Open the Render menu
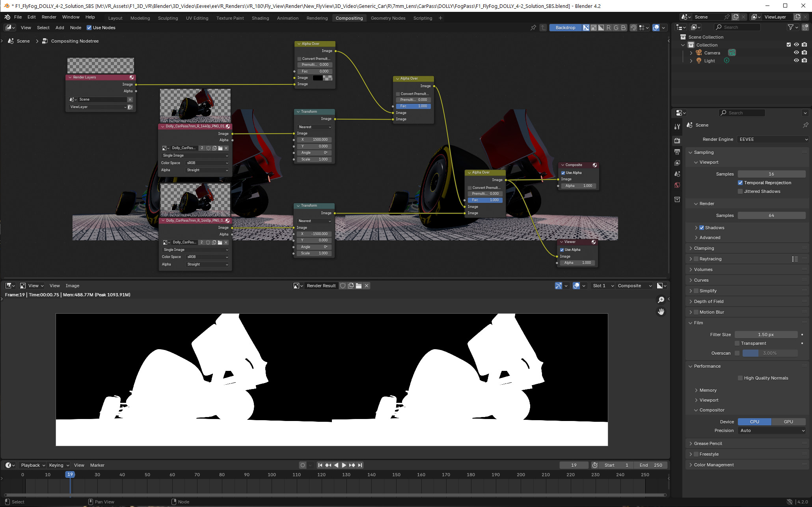This screenshot has width=812, height=507. (49, 17)
